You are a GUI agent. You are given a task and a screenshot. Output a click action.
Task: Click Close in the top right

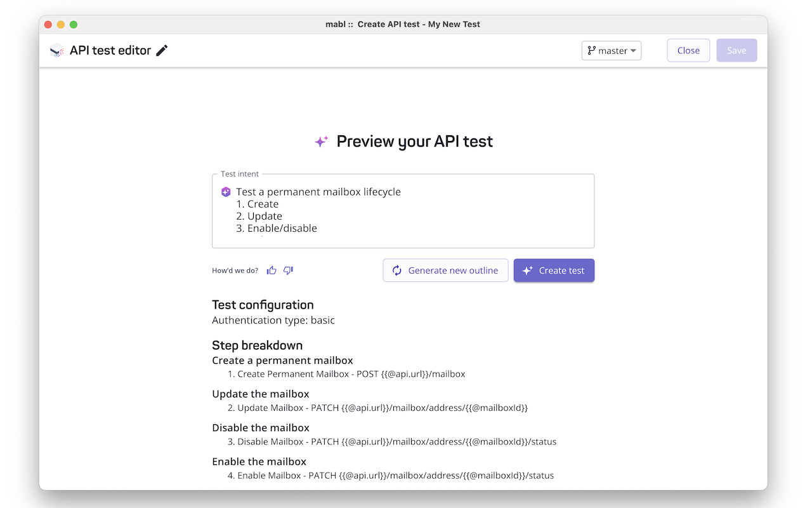(x=688, y=50)
